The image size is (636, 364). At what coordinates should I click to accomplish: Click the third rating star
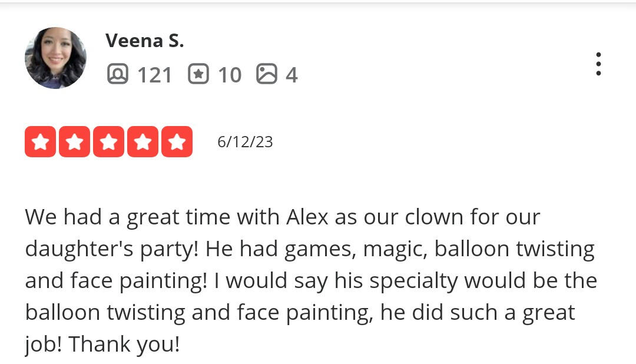coord(108,142)
